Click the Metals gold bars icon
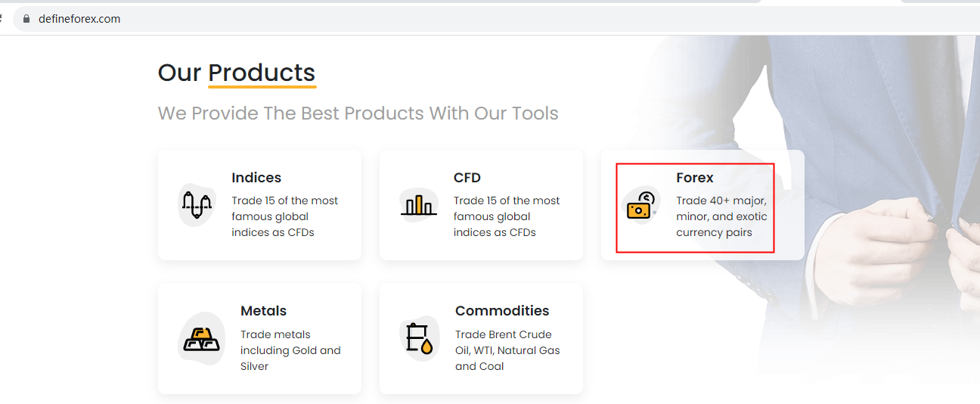The height and width of the screenshot is (404, 980). [x=201, y=338]
